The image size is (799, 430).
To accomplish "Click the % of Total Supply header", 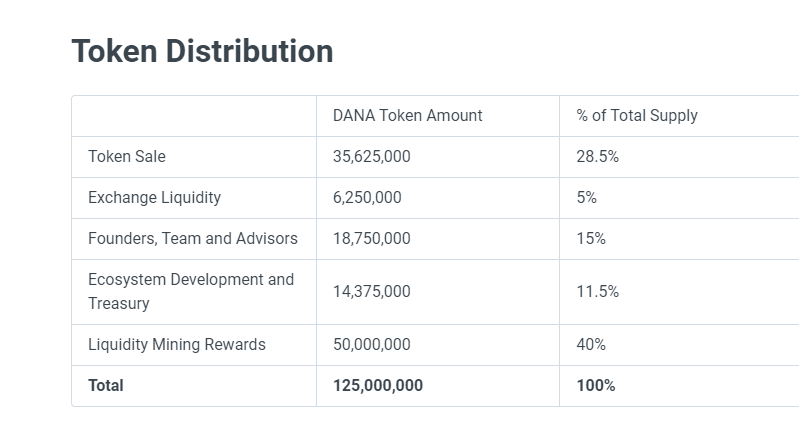I will pyautogui.click(x=637, y=116).
